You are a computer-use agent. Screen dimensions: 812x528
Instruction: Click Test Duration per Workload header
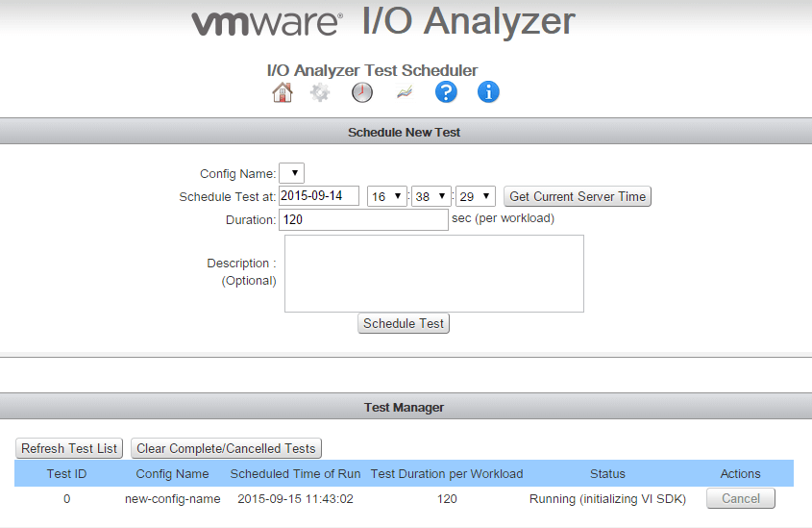click(x=447, y=473)
